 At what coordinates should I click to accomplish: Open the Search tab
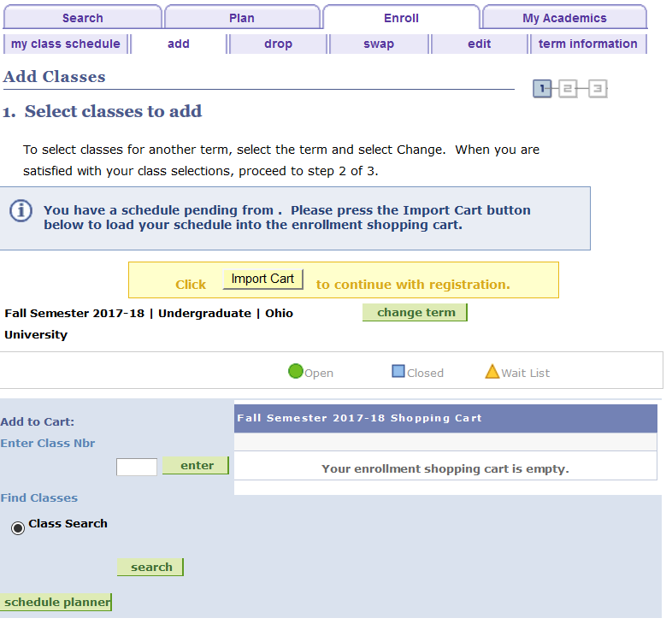[82, 18]
